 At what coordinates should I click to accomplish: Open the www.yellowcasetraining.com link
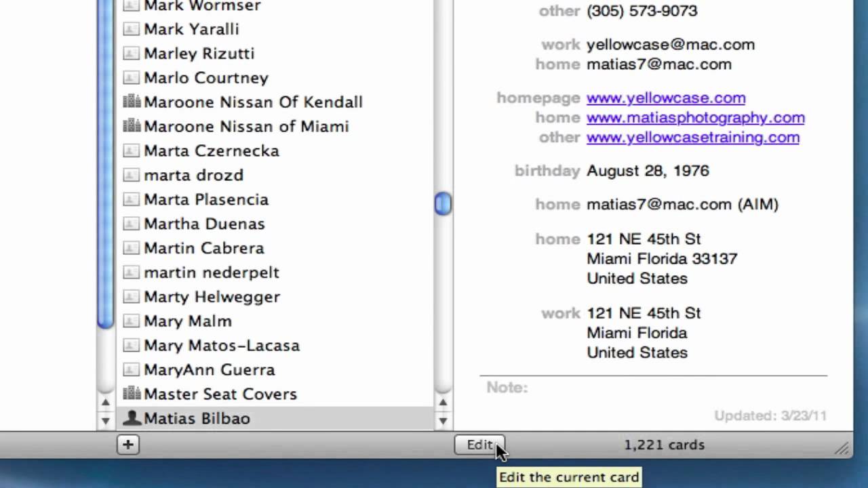[x=693, y=137]
